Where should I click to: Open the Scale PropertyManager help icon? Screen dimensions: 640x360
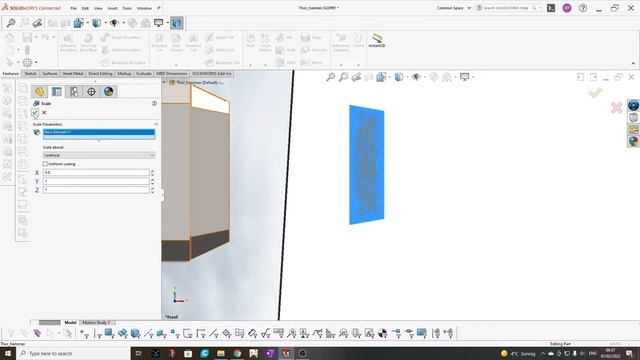pos(154,103)
